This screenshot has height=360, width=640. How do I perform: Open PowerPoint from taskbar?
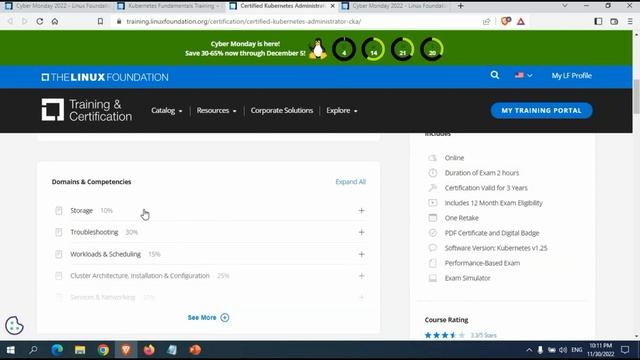tap(195, 350)
